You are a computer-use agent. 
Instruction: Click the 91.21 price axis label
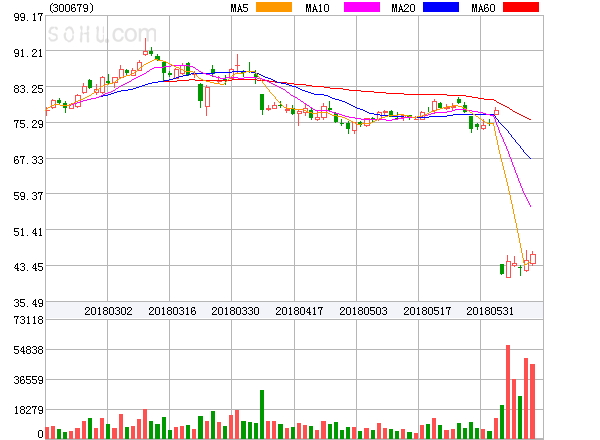pos(28,53)
